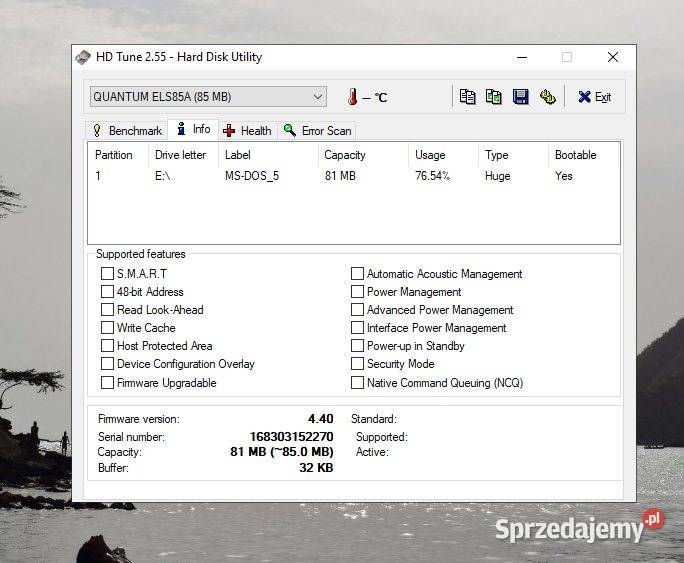Click the Exit button
Image resolution: width=684 pixels, height=563 pixels.
[x=595, y=96]
